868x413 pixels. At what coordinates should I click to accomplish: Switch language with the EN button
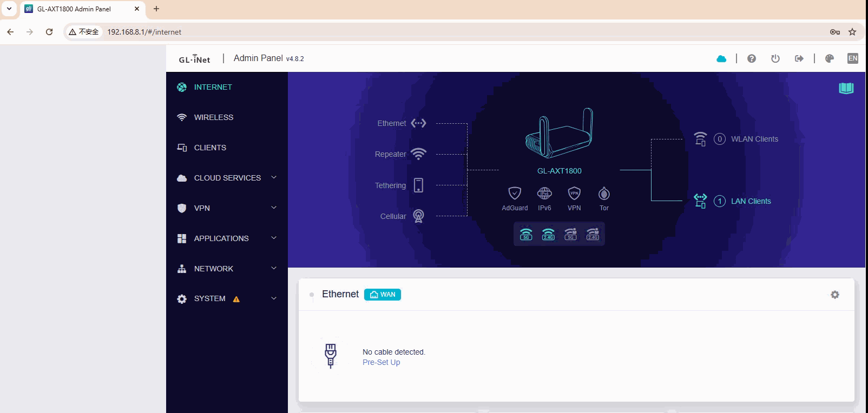coord(852,58)
